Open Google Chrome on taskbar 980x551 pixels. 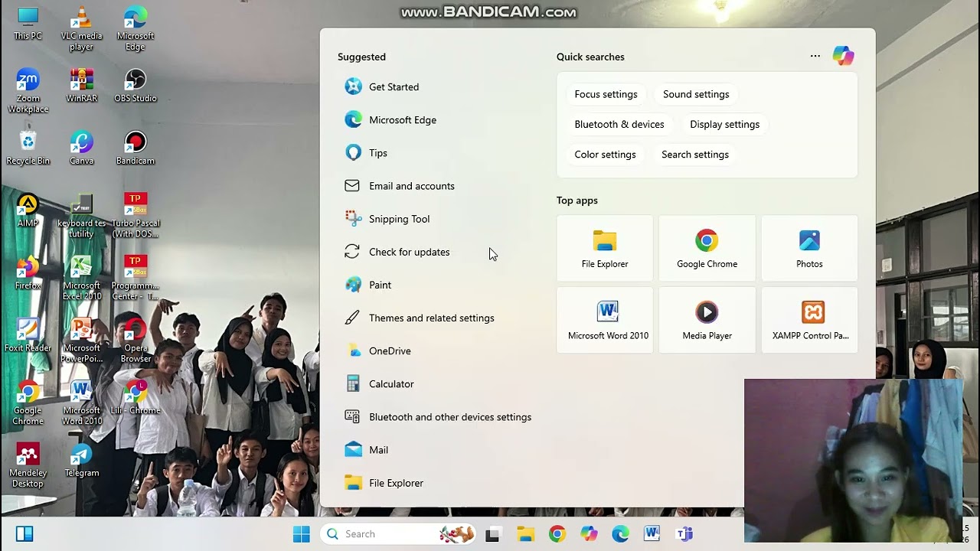pos(557,534)
